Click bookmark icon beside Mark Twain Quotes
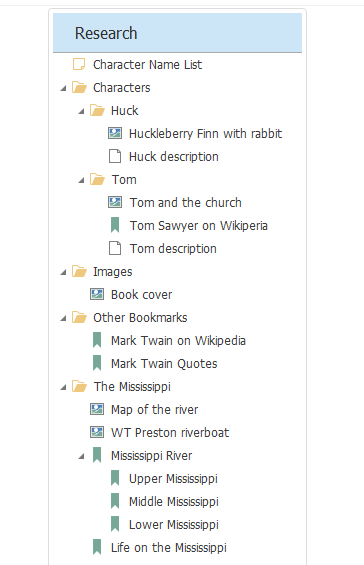Screen dimensions: 364x565 pyautogui.click(x=97, y=363)
